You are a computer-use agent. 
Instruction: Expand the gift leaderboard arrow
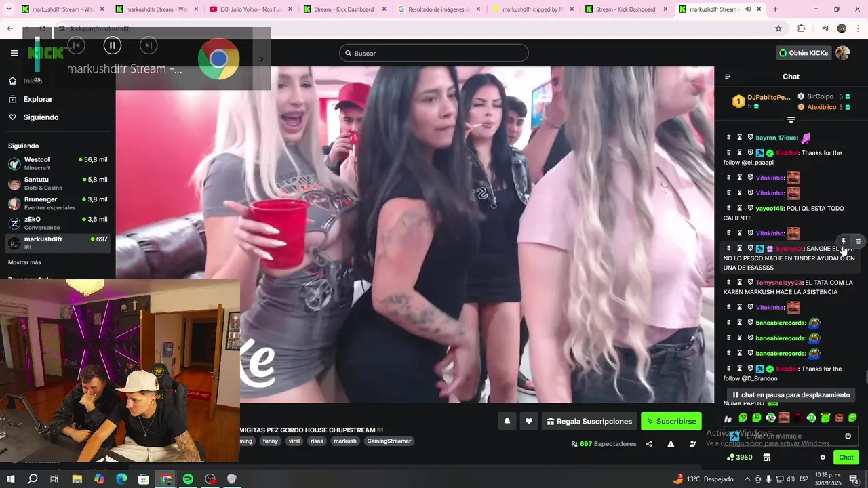[x=791, y=120]
